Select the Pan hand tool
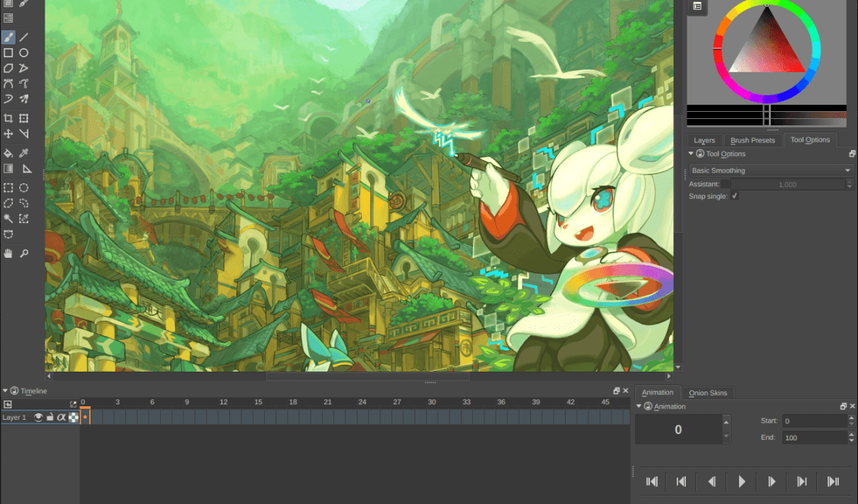Viewport: 858px width, 504px height. [8, 253]
